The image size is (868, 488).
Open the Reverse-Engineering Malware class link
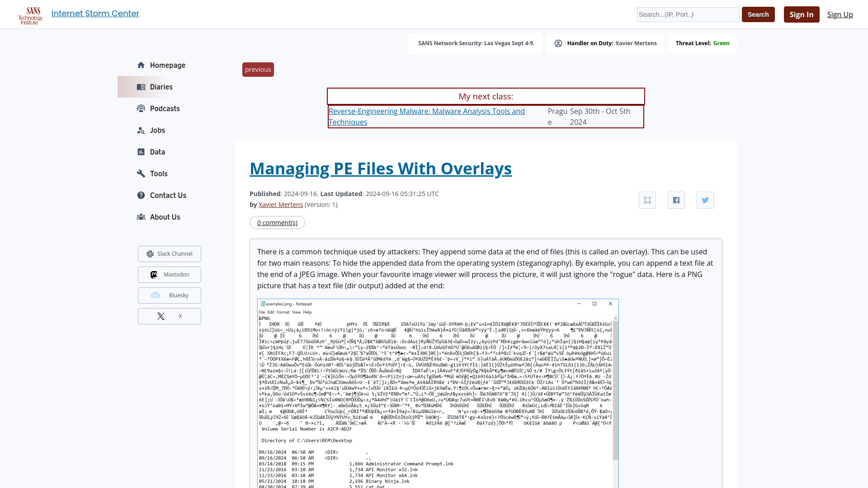coord(427,117)
